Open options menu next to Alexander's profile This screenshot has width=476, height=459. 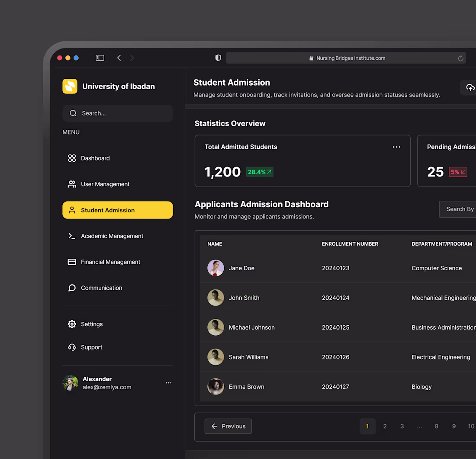coord(169,382)
